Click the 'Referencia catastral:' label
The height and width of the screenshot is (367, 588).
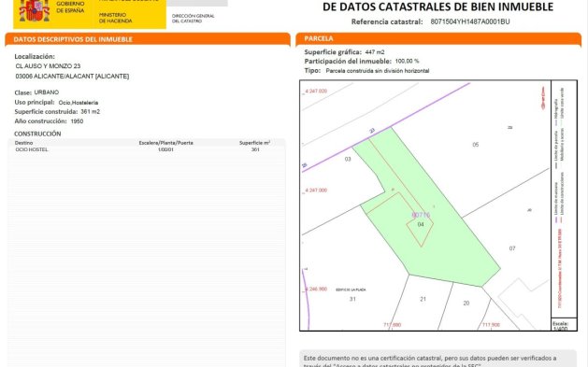[x=387, y=21]
